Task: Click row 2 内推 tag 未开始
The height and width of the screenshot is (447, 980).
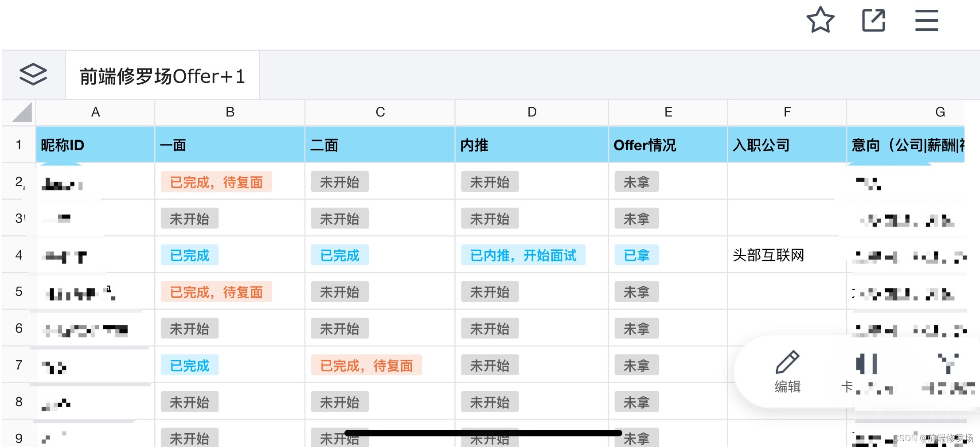Action: point(490,182)
